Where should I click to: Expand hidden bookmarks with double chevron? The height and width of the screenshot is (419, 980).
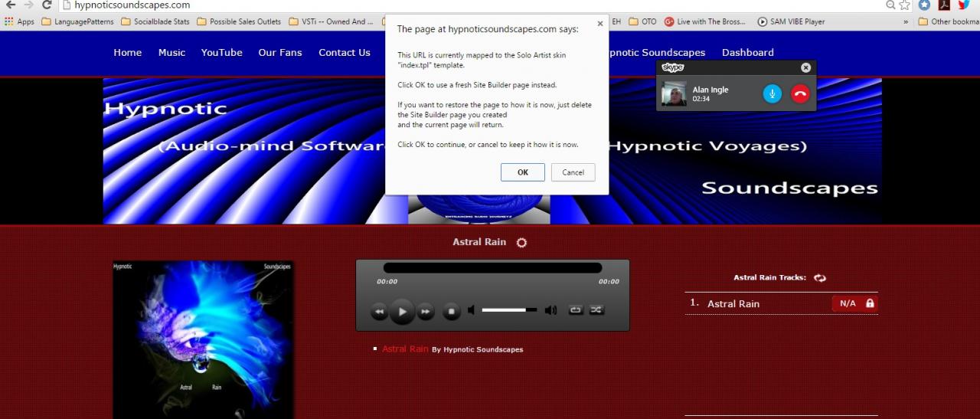tap(906, 21)
